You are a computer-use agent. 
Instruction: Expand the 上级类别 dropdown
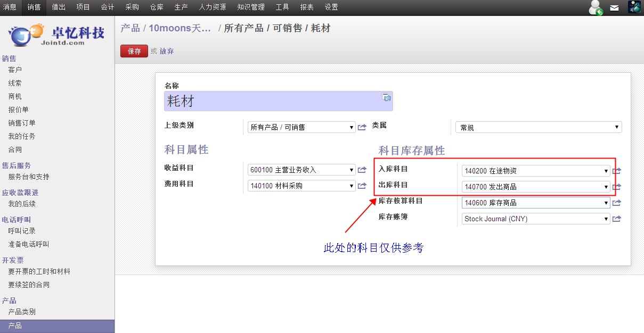(x=301, y=127)
